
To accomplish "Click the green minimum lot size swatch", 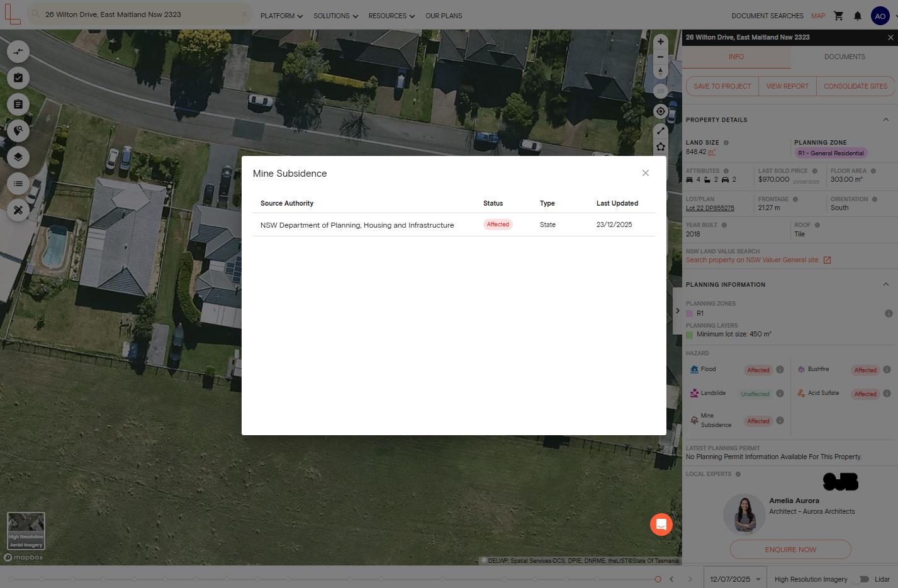I will tap(690, 335).
